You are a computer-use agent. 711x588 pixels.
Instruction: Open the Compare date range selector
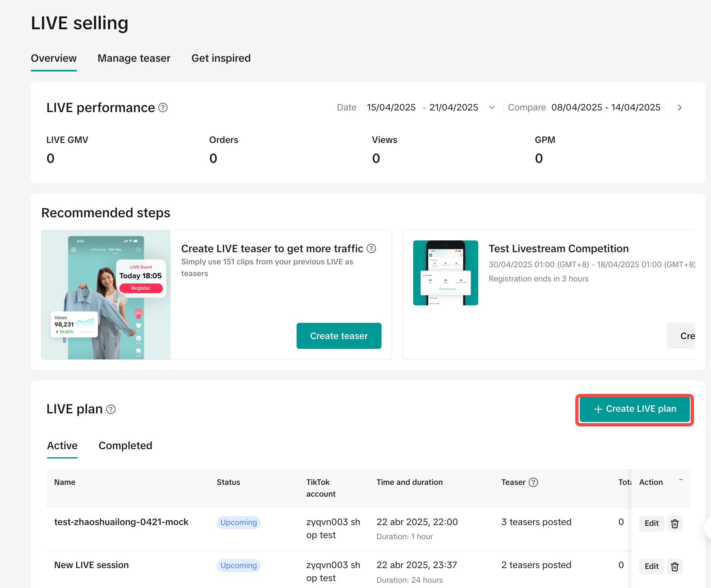tap(605, 108)
